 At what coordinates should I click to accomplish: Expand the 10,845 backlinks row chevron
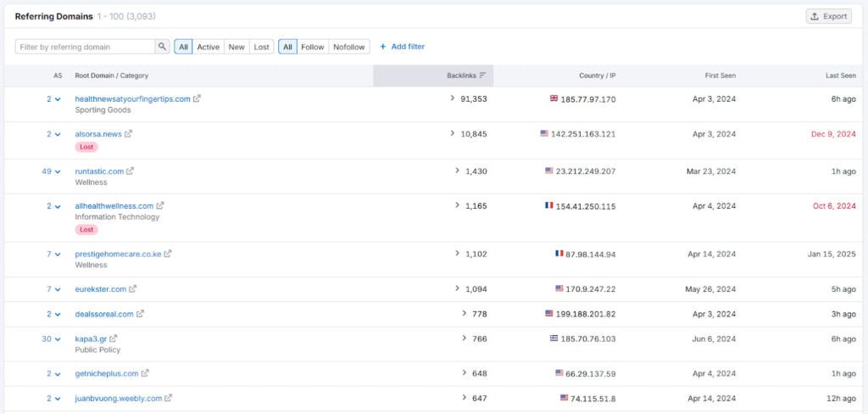click(453, 133)
